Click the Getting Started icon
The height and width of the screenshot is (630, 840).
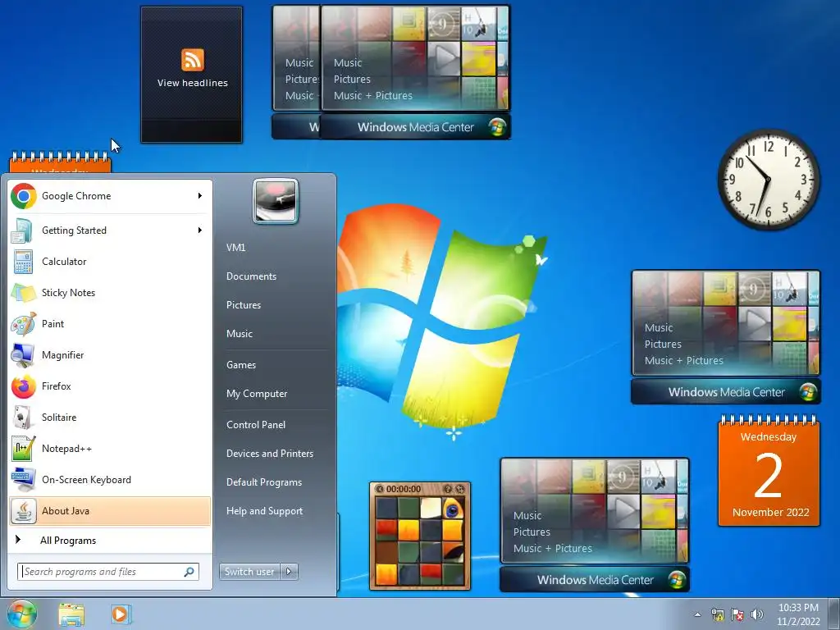(23, 231)
